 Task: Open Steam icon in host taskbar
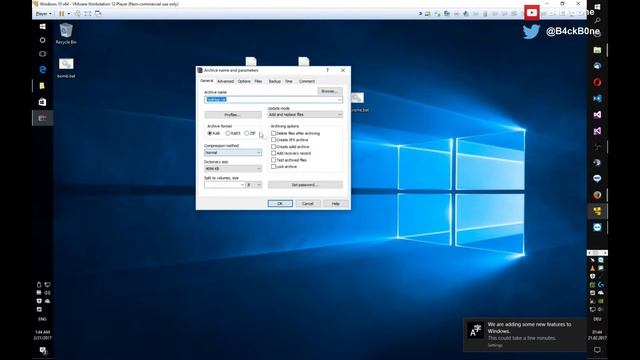[x=597, y=162]
